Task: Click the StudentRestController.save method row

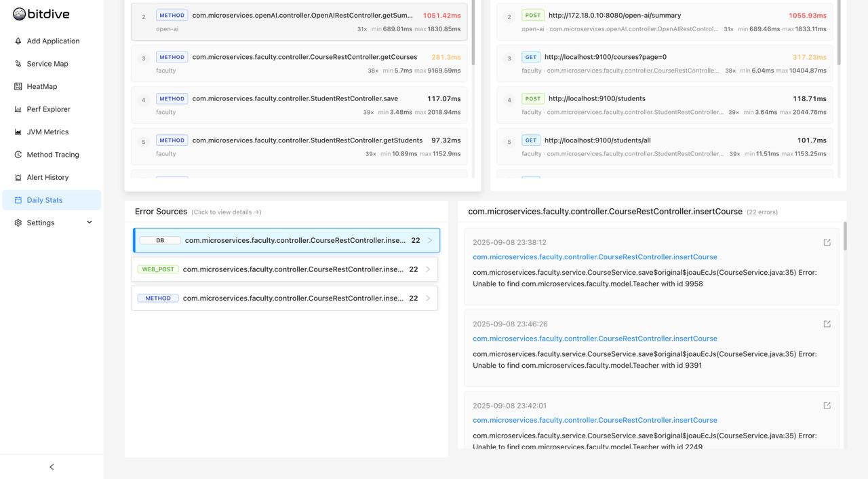Action: (299, 105)
